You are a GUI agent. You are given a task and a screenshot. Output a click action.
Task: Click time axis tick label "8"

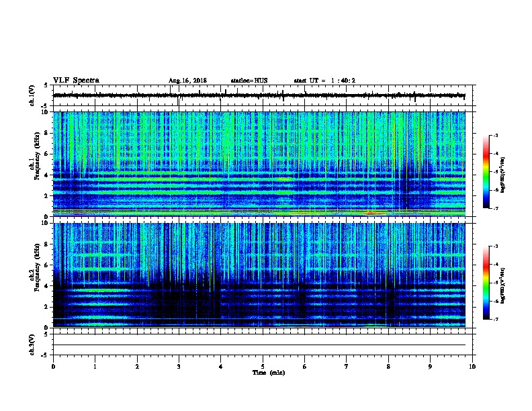pos(388,367)
